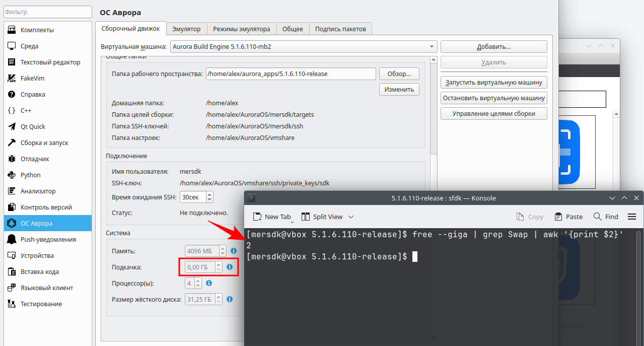Expand Split View dropdown in Konsole
Image resolution: width=644 pixels, height=346 pixels.
point(351,217)
